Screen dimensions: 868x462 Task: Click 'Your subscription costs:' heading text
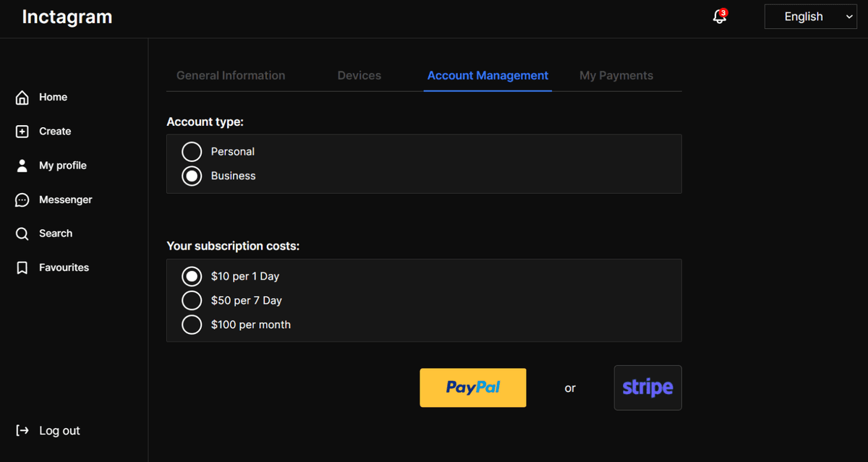pos(233,247)
